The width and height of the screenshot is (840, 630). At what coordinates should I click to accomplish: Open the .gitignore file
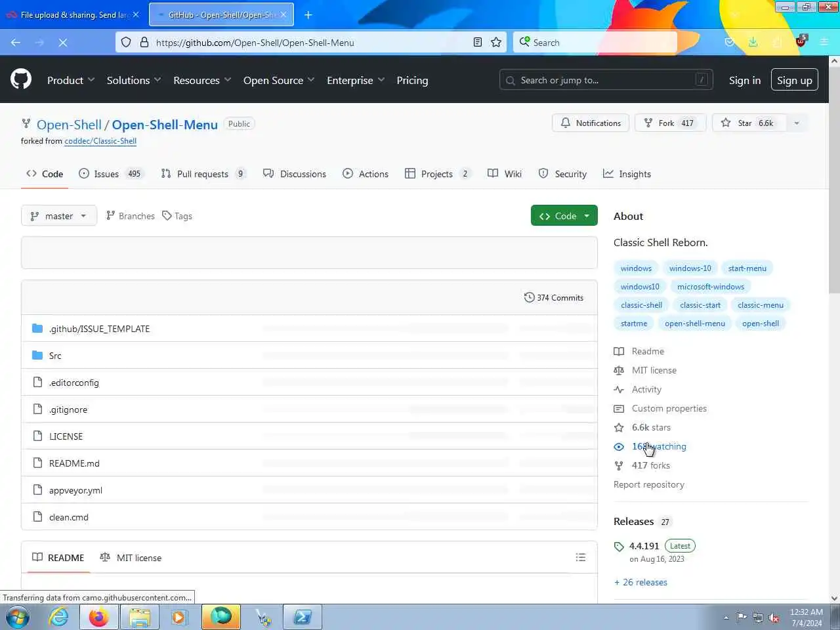(68, 409)
